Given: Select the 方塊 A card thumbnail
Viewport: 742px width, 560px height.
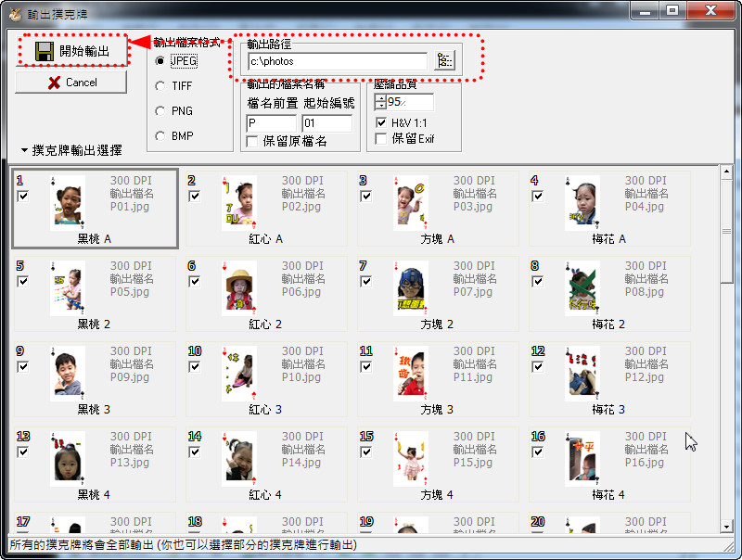Looking at the screenshot, I should coord(411,203).
